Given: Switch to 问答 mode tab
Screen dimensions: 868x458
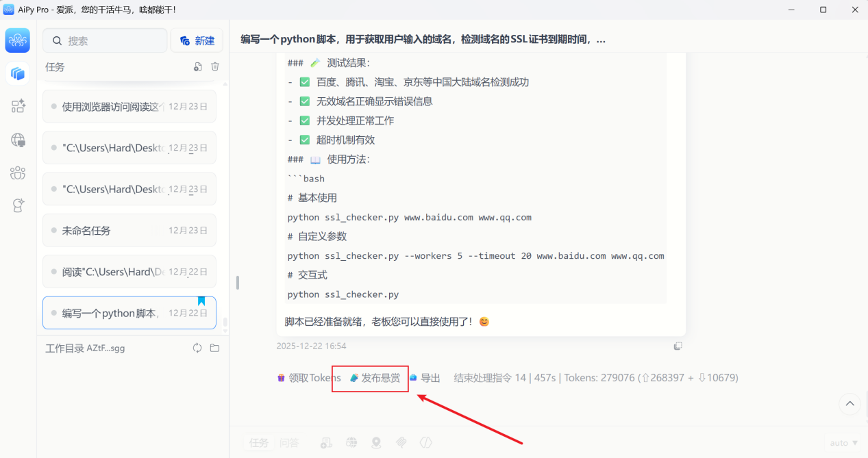Looking at the screenshot, I should (x=289, y=443).
